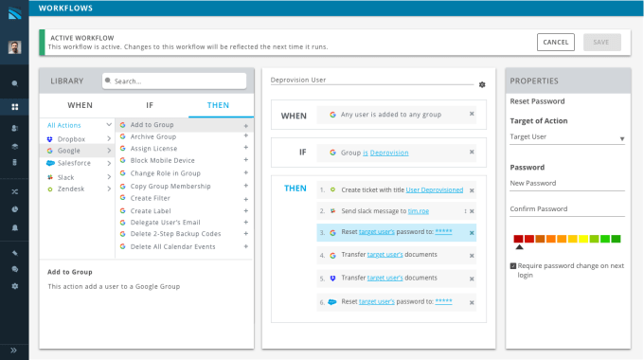Viewport: 644px width, 360px height.
Task: Select the grid dashboard icon in sidebar
Action: pyautogui.click(x=15, y=107)
